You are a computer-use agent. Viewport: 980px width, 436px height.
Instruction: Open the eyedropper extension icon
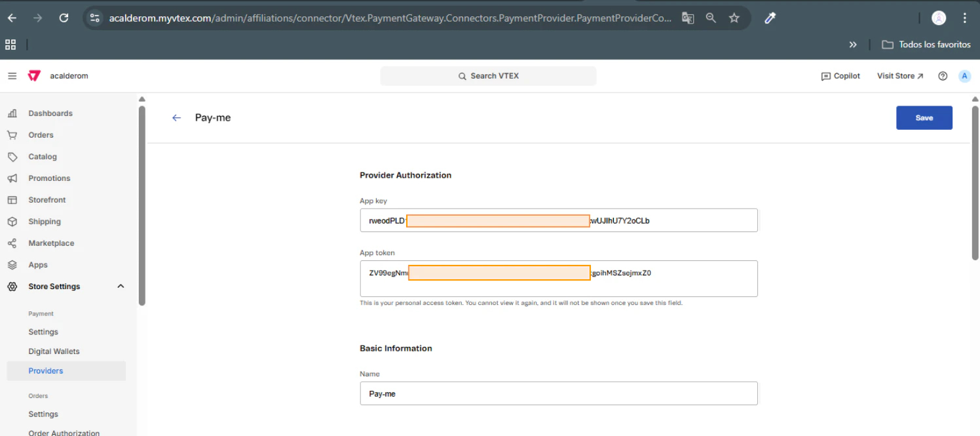click(770, 18)
